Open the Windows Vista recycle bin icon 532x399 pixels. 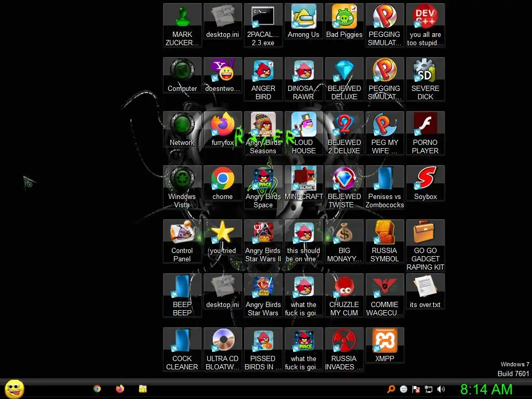click(x=182, y=187)
